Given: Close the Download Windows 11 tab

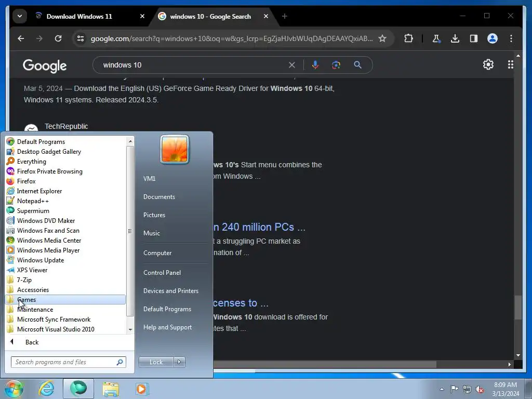Looking at the screenshot, I should click(x=142, y=16).
